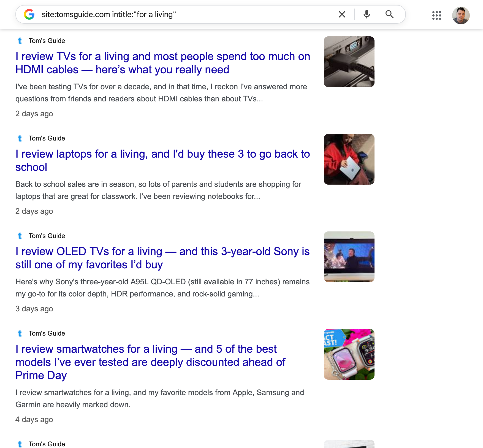Open the smartwatches Prime Day article
Screen dimensions: 483x448
[x=150, y=362]
